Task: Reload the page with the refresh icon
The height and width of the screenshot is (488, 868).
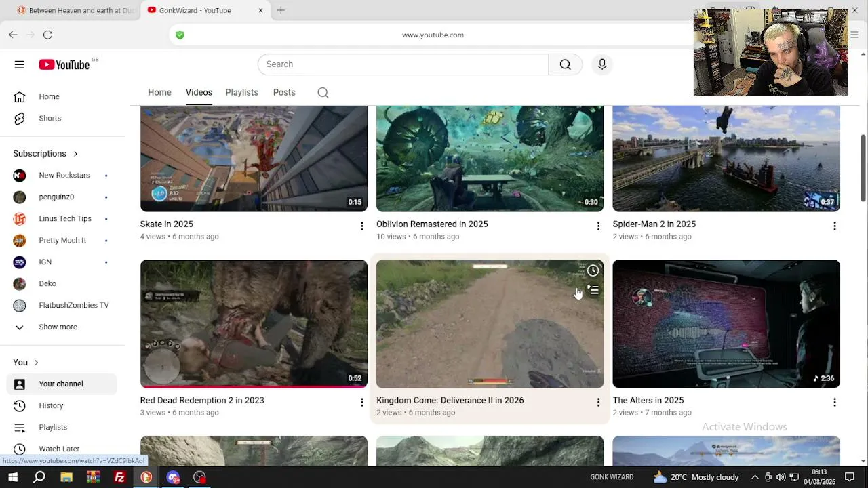Action: pyautogui.click(x=48, y=35)
